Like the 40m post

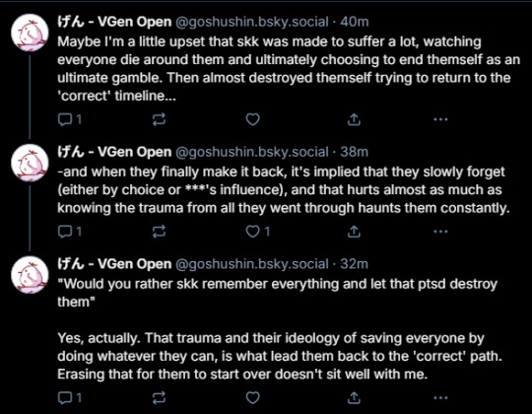coord(253,119)
